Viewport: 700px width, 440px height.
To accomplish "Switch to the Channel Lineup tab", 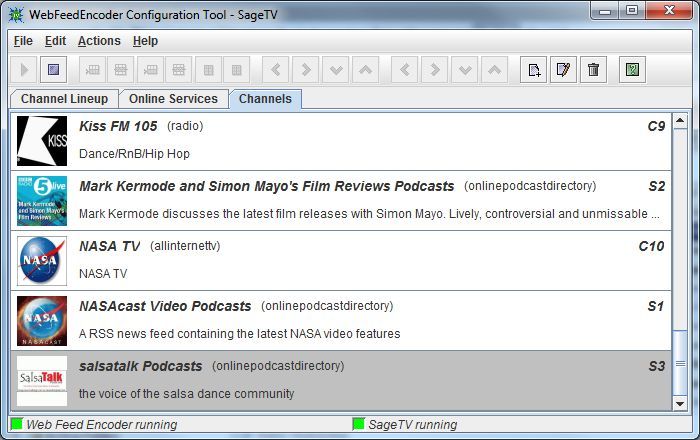I will 64,99.
